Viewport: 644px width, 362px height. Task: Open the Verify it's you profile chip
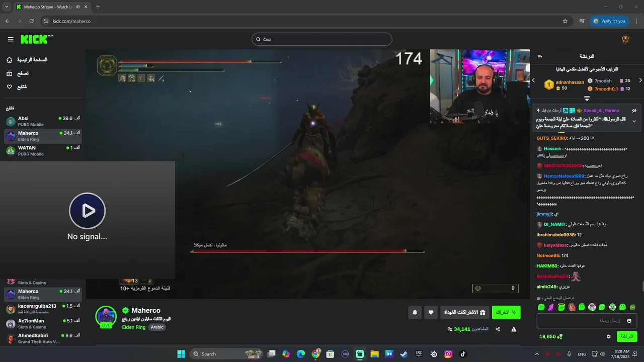(x=609, y=21)
